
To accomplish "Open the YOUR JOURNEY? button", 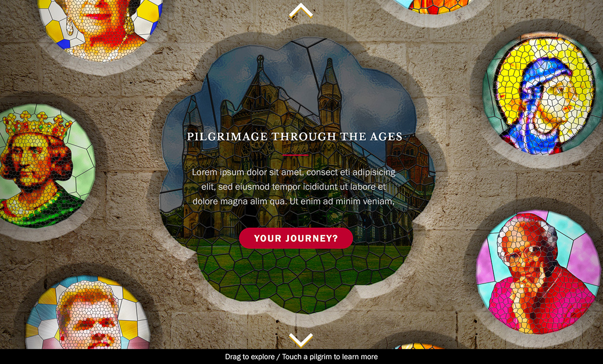I will pyautogui.click(x=296, y=238).
